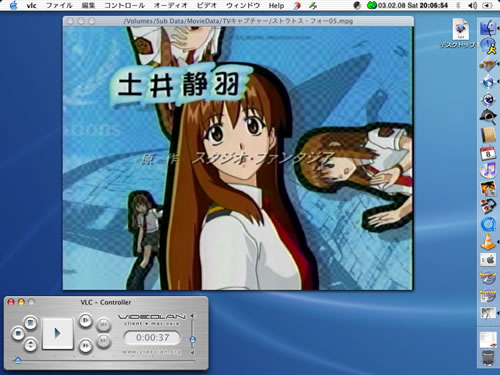Open the globe browser icon in Dock
The image size is (500, 375).
click(x=488, y=81)
